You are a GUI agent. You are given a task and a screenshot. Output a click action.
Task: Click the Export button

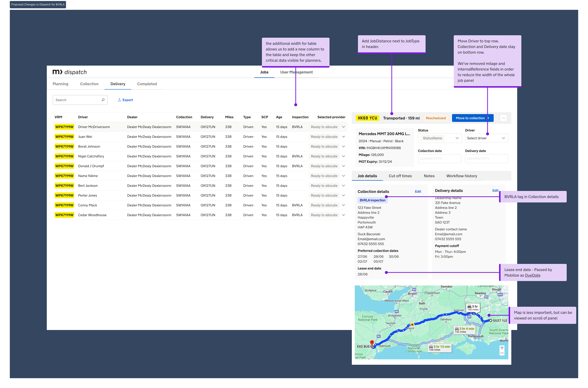125,100
